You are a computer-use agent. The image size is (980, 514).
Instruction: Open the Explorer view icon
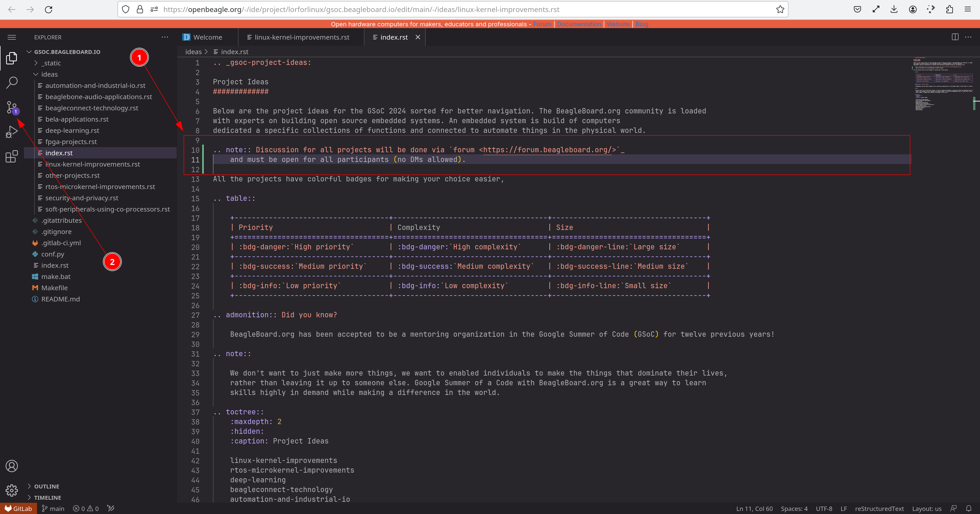pos(12,58)
